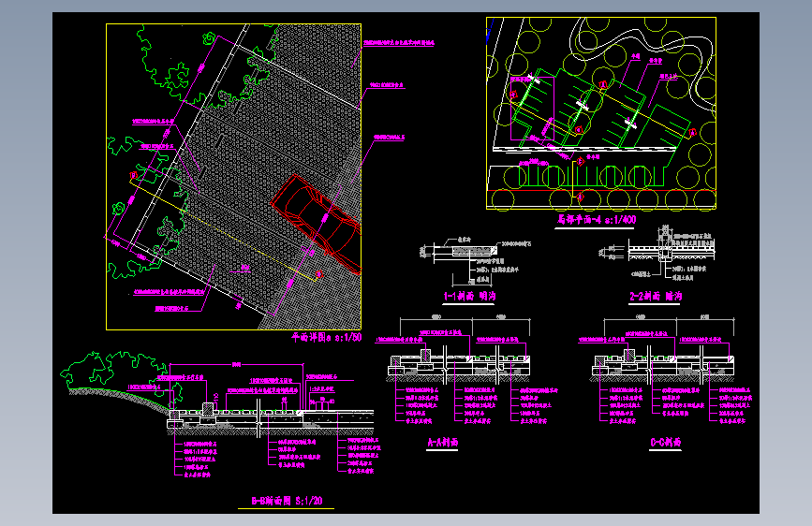Select the A-A cross-section drawing
The height and width of the screenshot is (526, 812).
pos(465,371)
